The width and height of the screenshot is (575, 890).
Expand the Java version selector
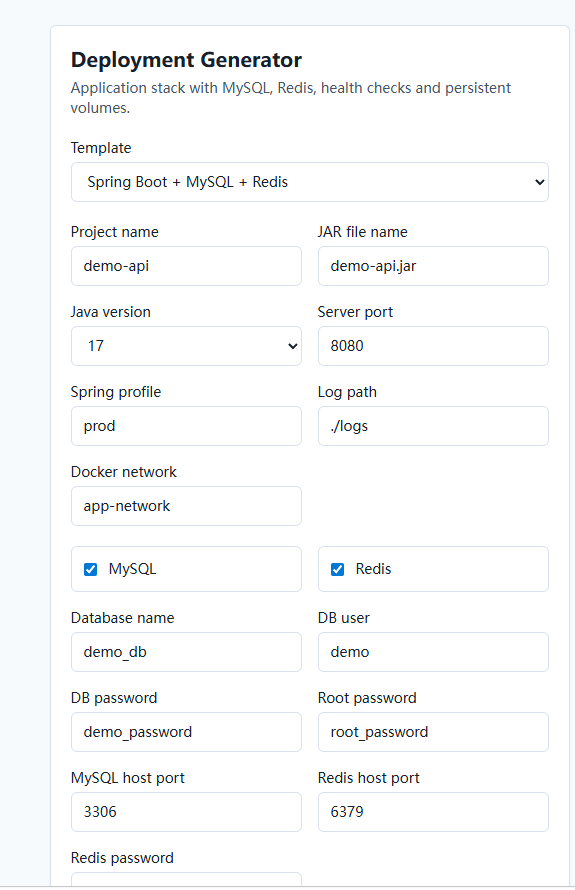(186, 346)
